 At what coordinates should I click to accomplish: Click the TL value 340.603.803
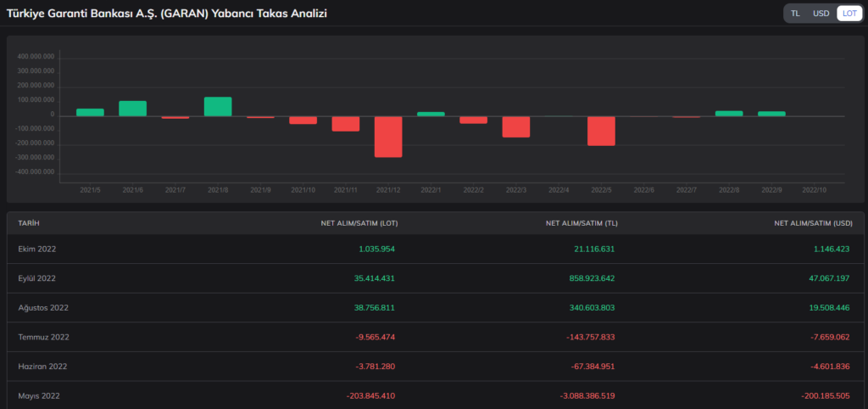point(592,307)
